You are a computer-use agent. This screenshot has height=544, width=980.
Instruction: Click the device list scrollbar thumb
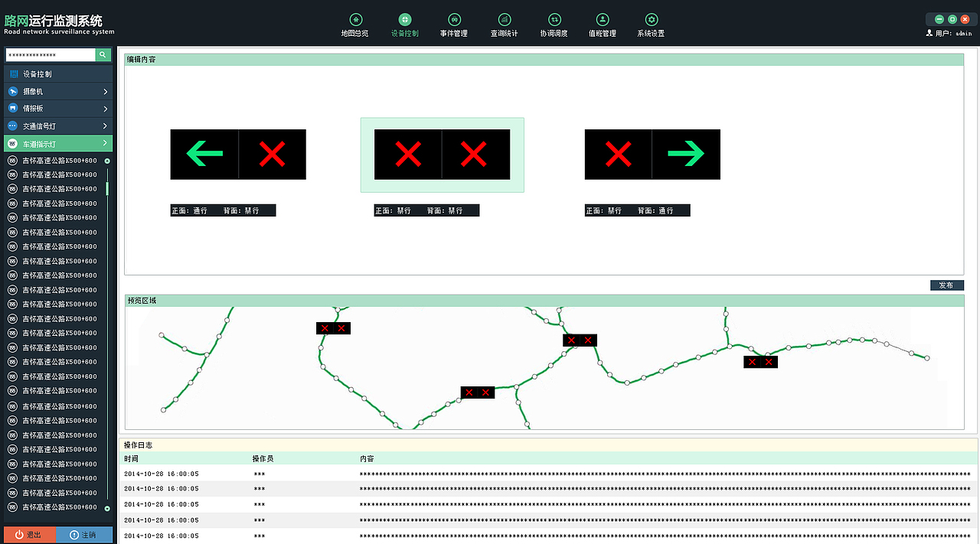point(107,188)
